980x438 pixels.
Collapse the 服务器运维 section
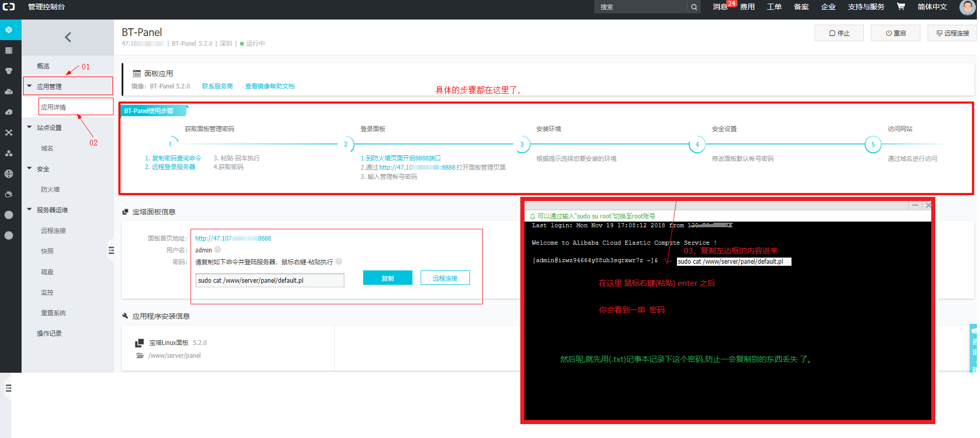[29, 210]
